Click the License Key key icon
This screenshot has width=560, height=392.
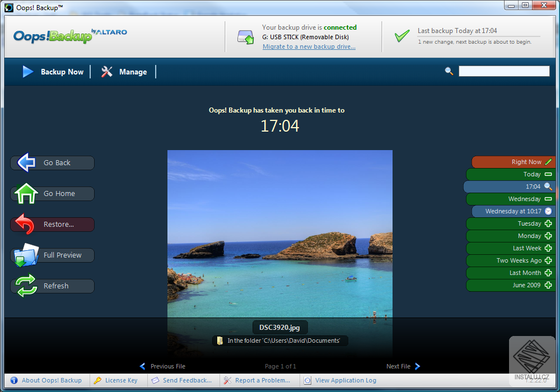[97, 380]
